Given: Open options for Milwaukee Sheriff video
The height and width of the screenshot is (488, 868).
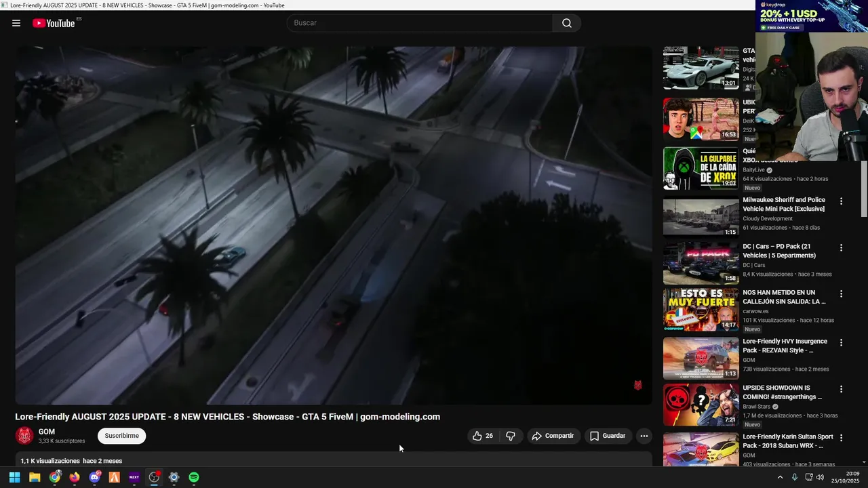Looking at the screenshot, I should click(x=841, y=201).
